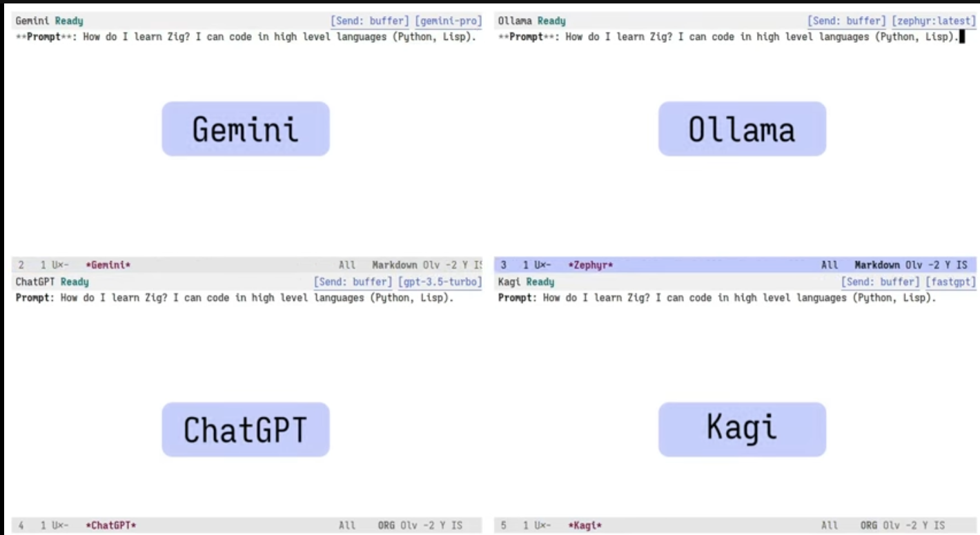This screenshot has height=535, width=980.
Task: Click the large ChatGPT label badge
Action: (x=246, y=429)
